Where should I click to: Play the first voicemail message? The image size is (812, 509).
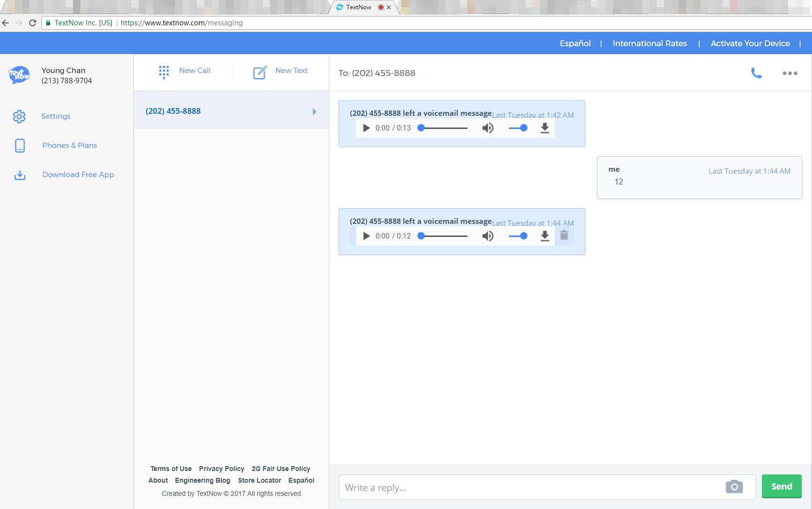pyautogui.click(x=366, y=128)
